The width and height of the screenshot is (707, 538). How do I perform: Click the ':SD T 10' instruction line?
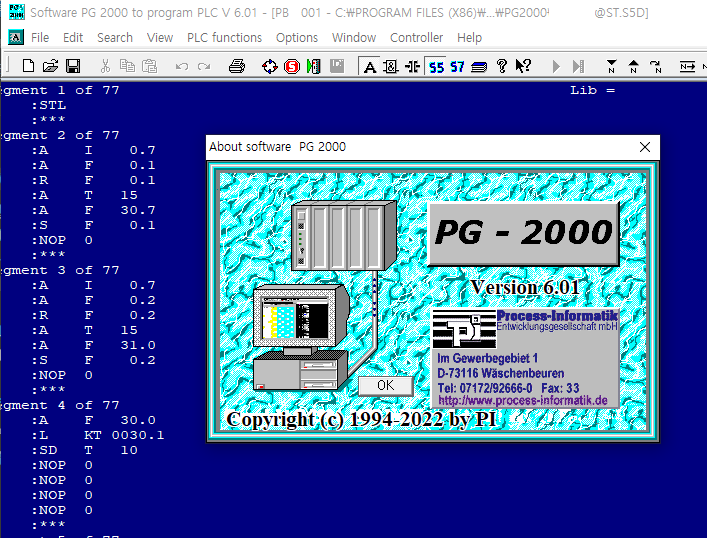tap(84, 451)
